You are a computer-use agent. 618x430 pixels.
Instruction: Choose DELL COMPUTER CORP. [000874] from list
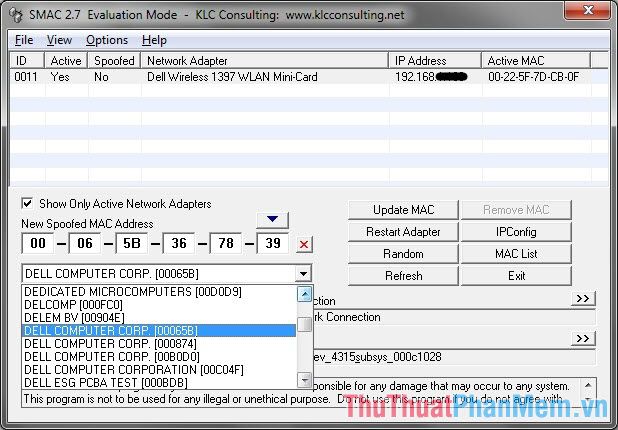click(x=159, y=343)
